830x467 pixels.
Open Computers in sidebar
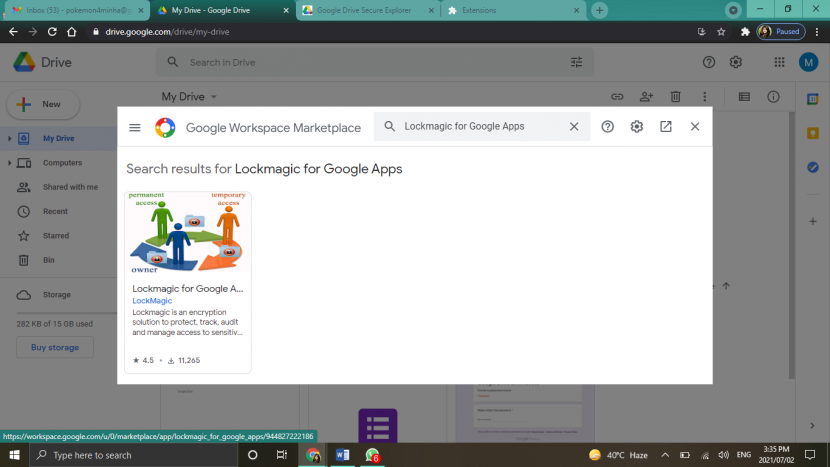coord(62,163)
